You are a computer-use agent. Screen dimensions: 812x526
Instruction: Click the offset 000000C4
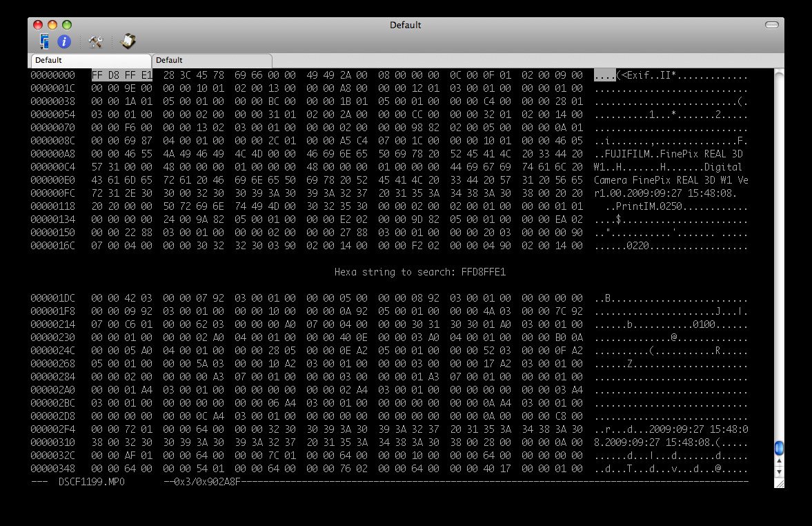(x=52, y=167)
